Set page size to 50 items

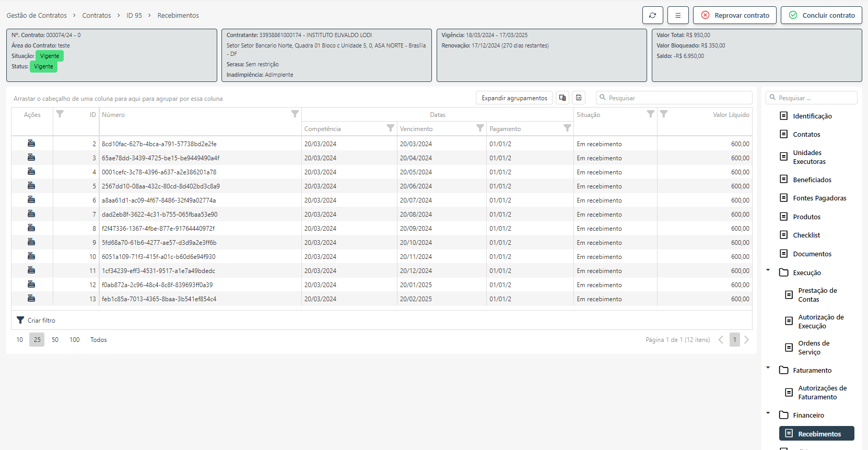tap(55, 340)
